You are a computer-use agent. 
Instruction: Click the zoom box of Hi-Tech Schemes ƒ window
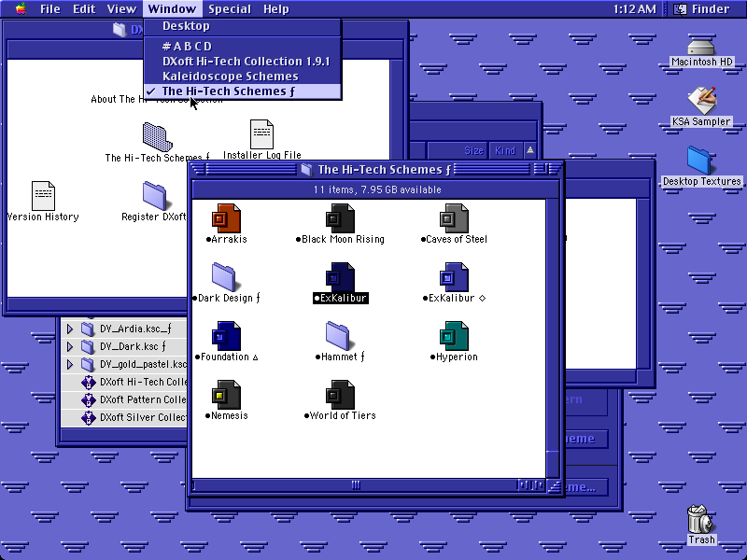point(540,169)
